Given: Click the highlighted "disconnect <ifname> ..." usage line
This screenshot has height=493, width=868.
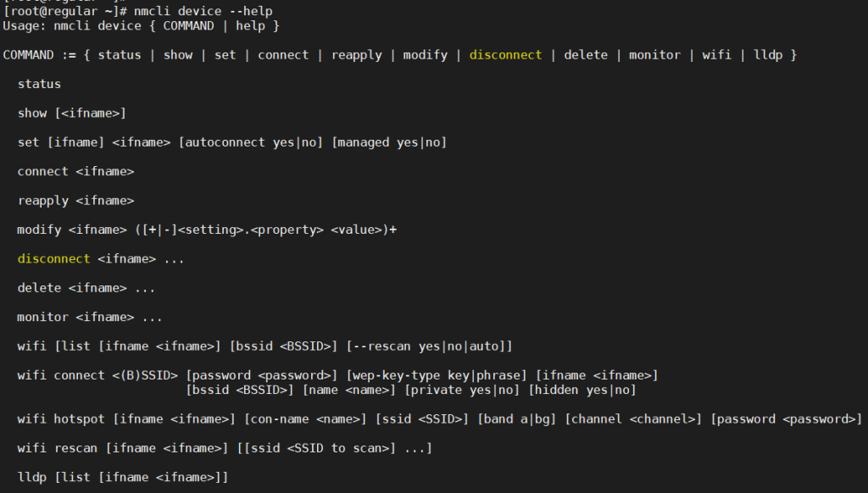Looking at the screenshot, I should [101, 258].
